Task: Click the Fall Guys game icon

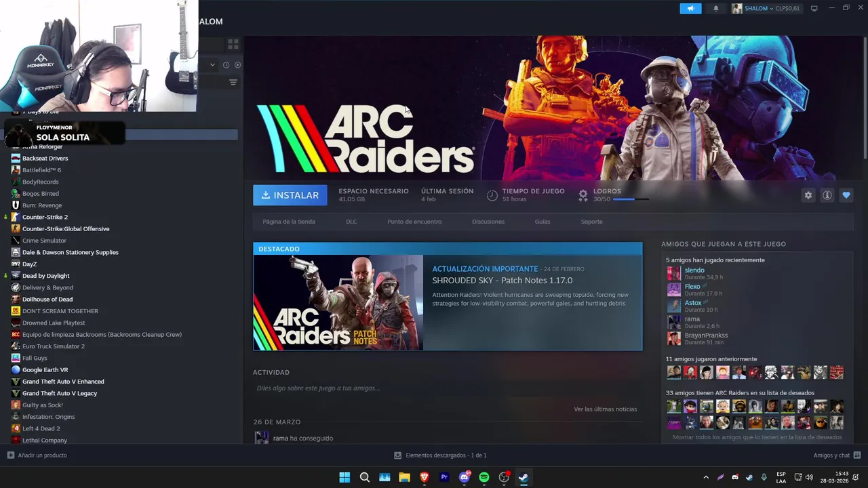Action: (x=16, y=358)
